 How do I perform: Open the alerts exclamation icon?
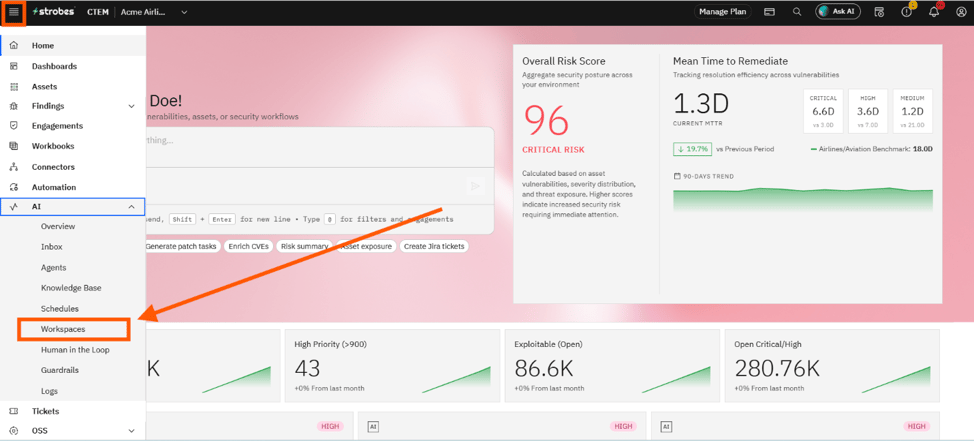click(906, 12)
